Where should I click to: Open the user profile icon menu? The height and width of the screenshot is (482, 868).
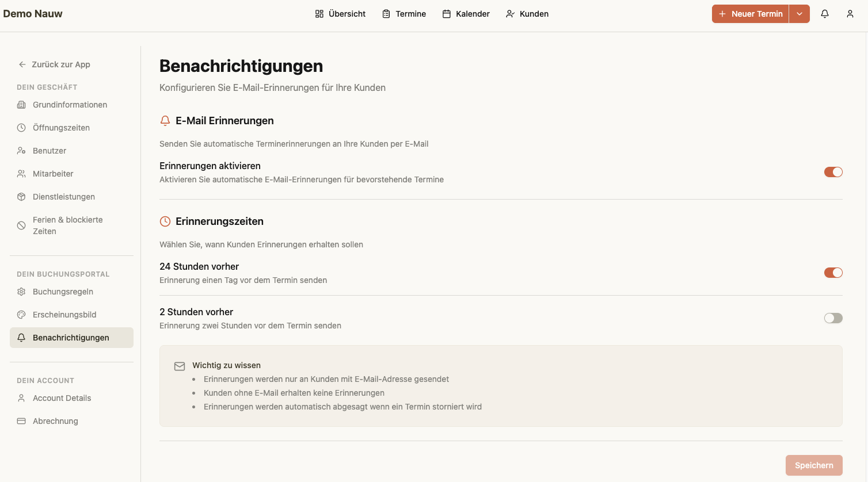(x=850, y=14)
